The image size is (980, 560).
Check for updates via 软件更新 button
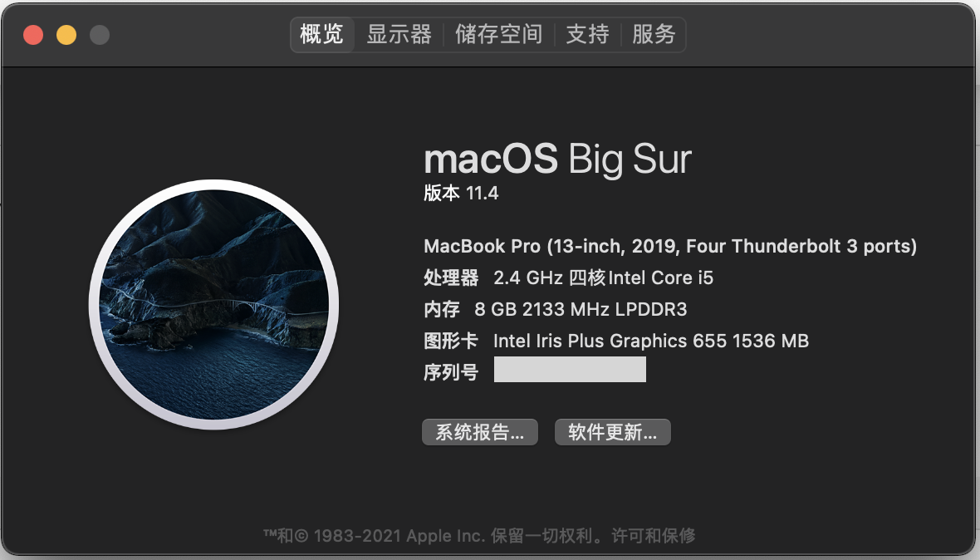pyautogui.click(x=613, y=432)
